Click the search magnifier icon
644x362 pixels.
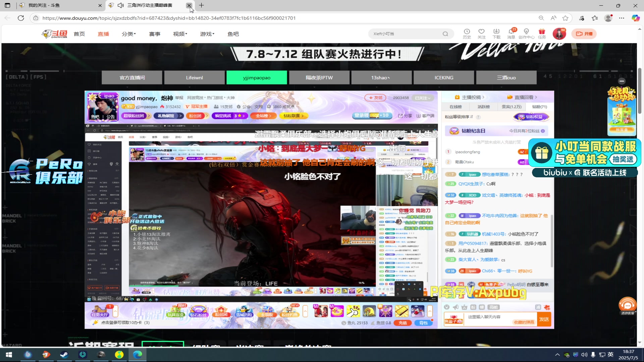pyautogui.click(x=445, y=34)
